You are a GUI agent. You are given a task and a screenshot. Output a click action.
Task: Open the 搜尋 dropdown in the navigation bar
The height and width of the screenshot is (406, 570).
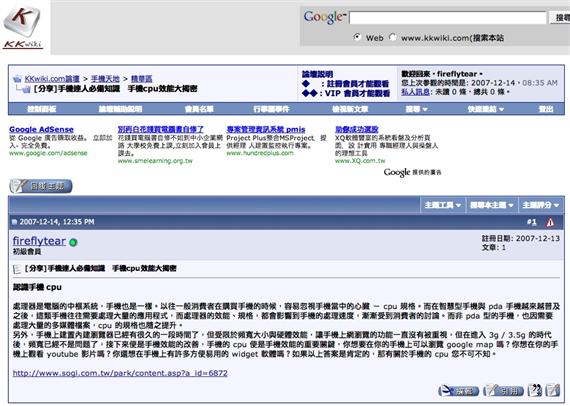(x=416, y=109)
